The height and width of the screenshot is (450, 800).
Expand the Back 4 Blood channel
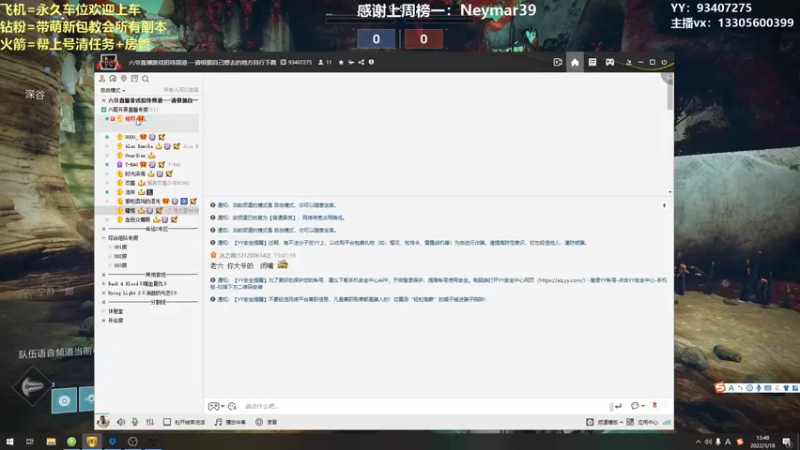point(104,284)
